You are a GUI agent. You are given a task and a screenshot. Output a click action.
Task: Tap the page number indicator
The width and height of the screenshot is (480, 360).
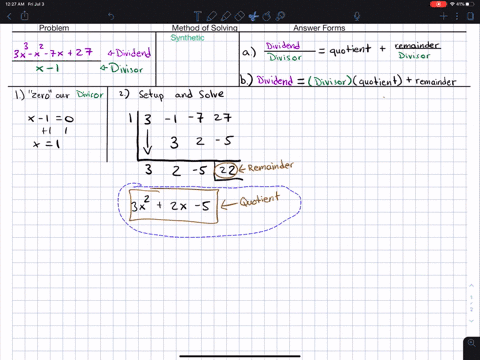click(471, 303)
